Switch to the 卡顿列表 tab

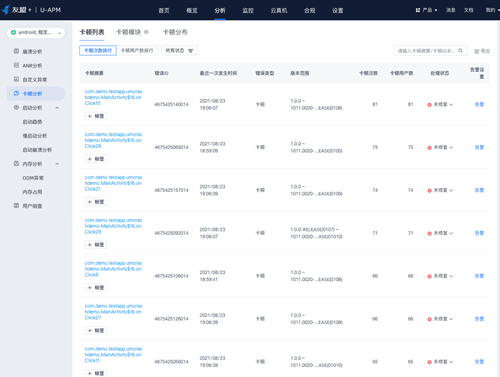coord(92,32)
